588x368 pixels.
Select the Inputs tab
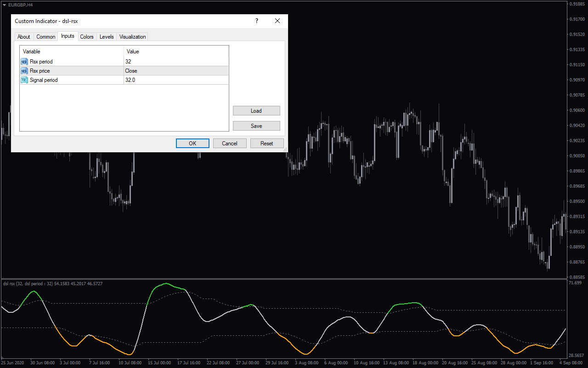point(68,36)
